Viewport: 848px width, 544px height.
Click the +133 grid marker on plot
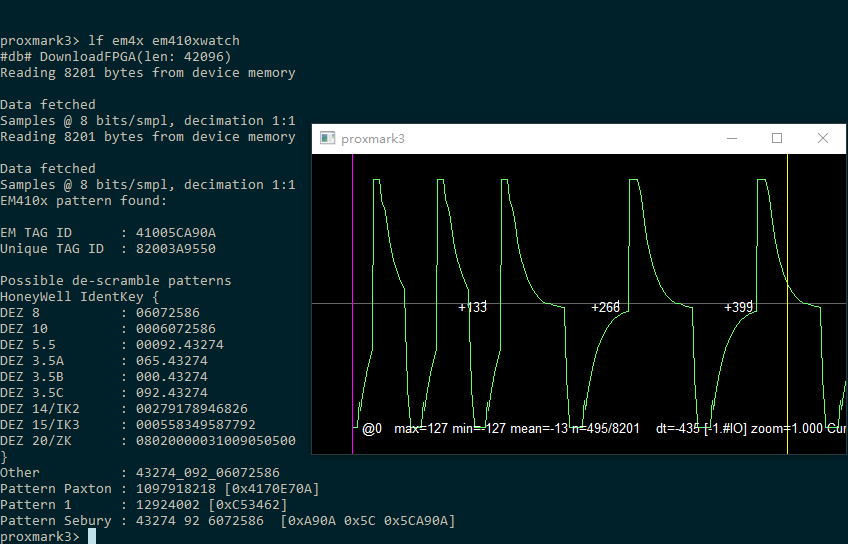point(472,307)
